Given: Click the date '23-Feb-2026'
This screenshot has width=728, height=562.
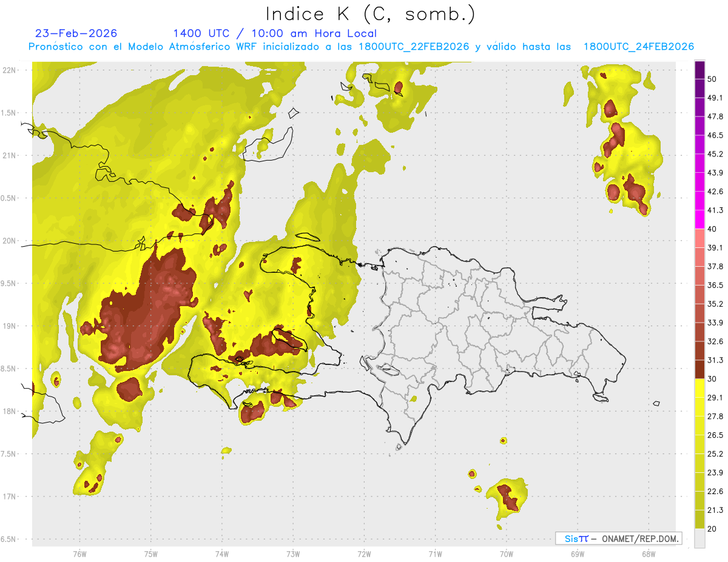Looking at the screenshot, I should (76, 33).
